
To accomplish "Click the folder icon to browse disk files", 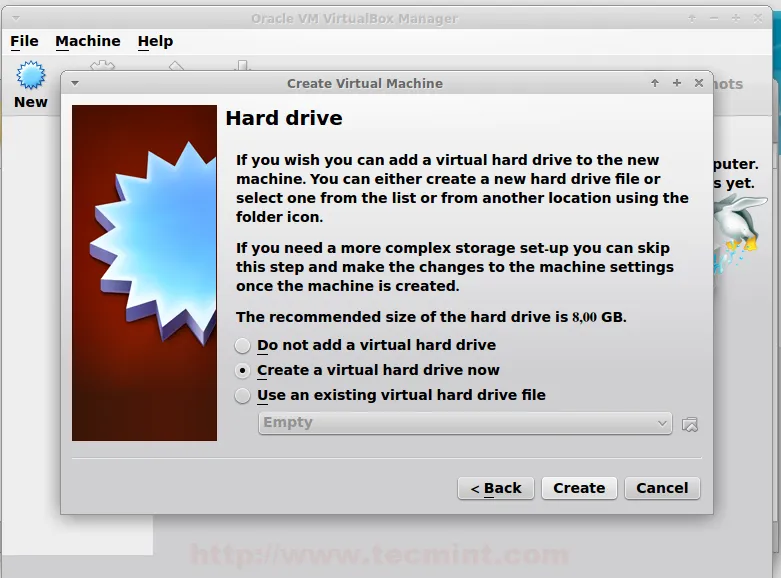I will click(689, 424).
